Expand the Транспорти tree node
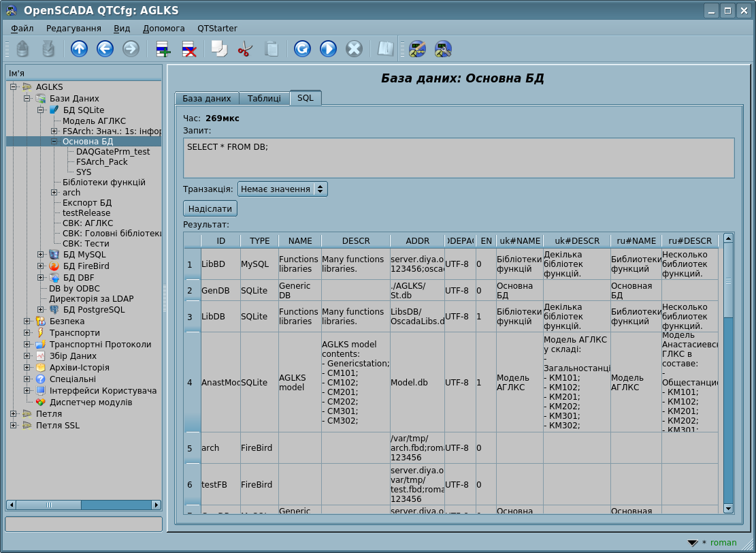Viewport: 756px width, 553px height. (x=27, y=333)
